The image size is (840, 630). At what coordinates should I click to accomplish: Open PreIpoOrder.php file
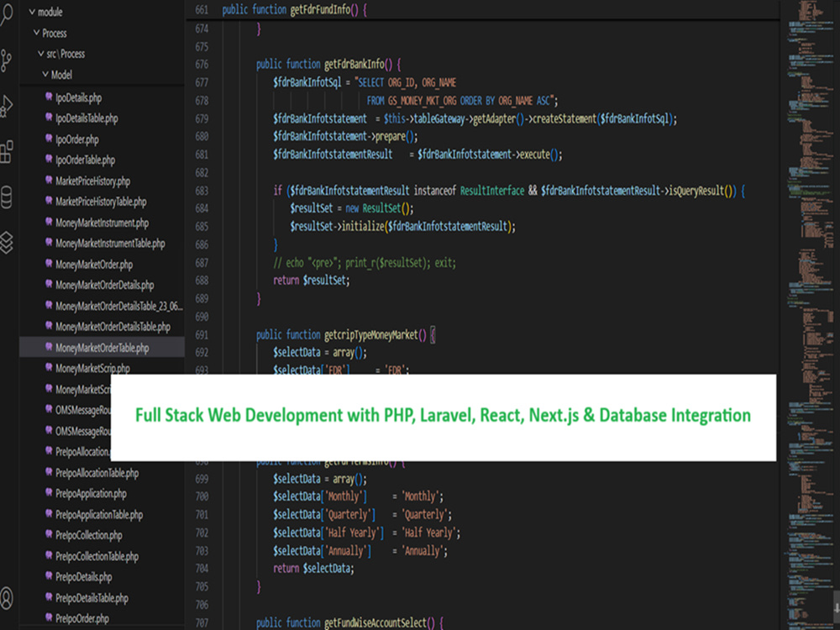pyautogui.click(x=82, y=619)
